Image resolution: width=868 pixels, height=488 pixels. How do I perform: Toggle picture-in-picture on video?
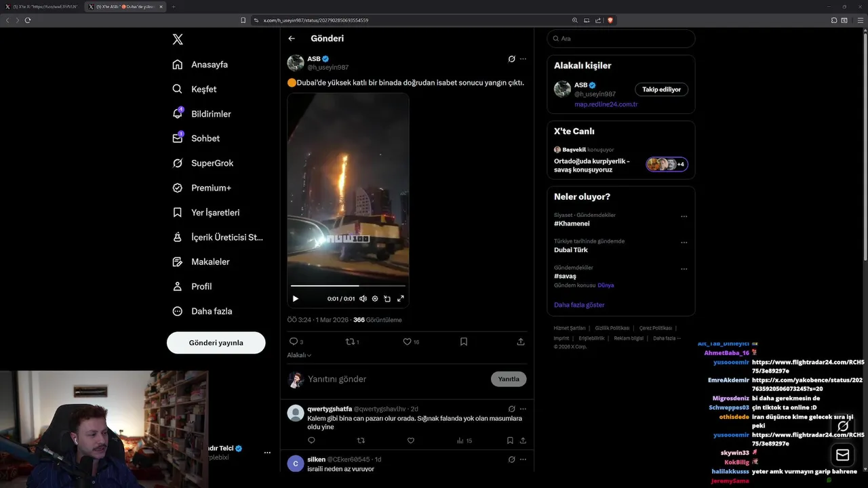click(x=387, y=298)
